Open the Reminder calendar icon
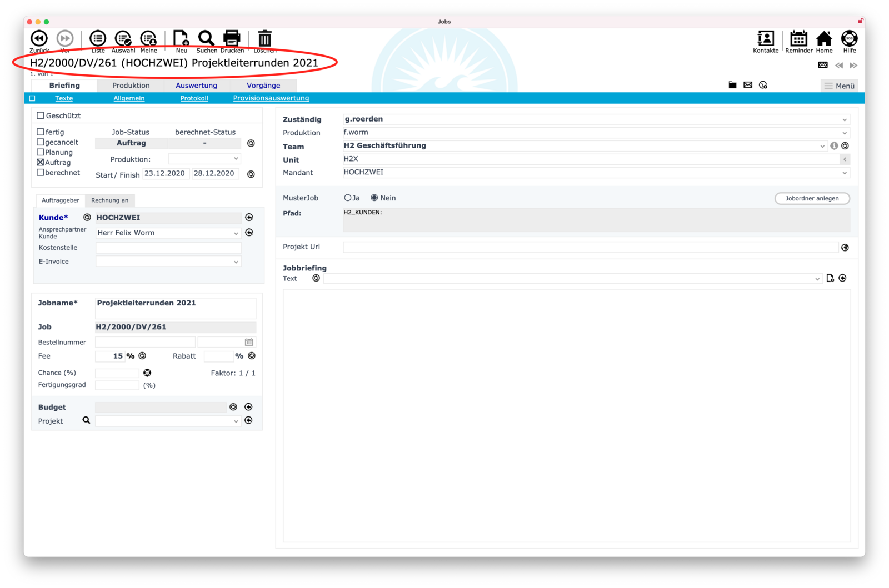This screenshot has width=889, height=588. click(798, 38)
